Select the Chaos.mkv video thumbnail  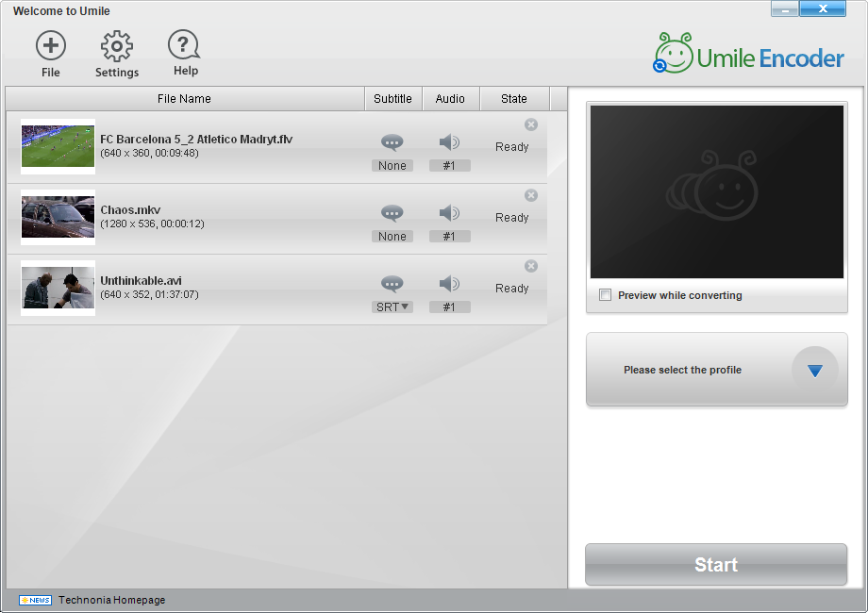58,218
